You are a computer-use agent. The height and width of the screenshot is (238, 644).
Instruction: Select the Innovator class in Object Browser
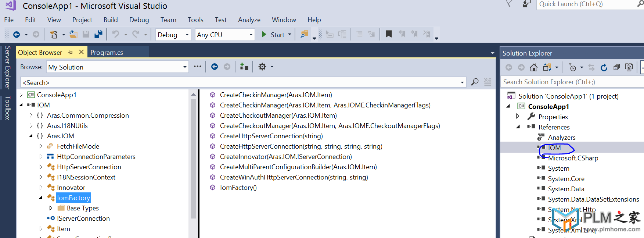[x=71, y=188]
